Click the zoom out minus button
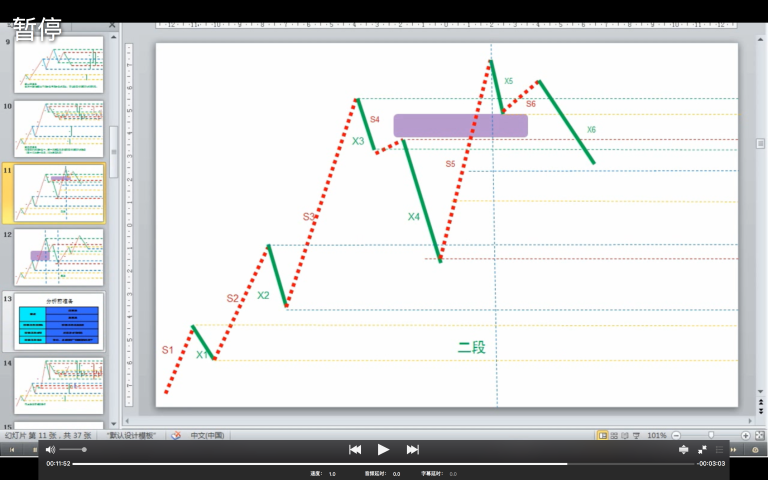 [x=676, y=436]
